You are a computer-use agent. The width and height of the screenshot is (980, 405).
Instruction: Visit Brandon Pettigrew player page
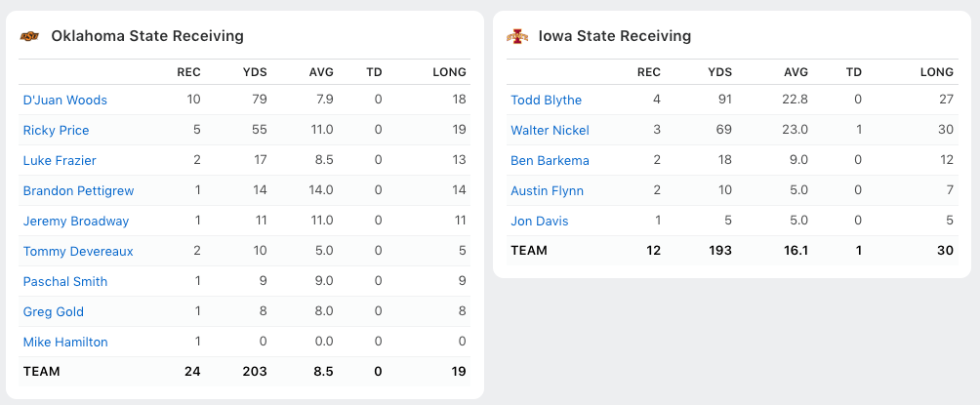79,191
